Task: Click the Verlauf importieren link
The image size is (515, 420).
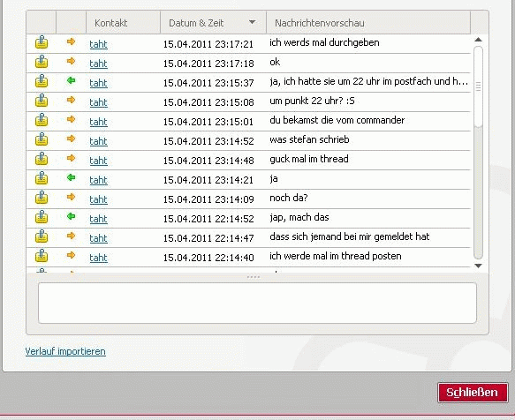Action: coord(65,351)
